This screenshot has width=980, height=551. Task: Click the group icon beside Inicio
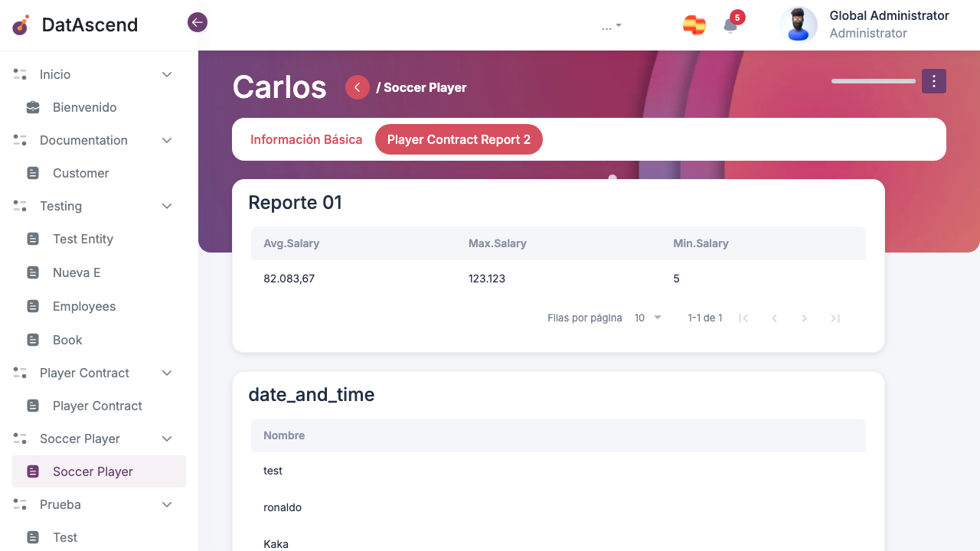coord(20,74)
